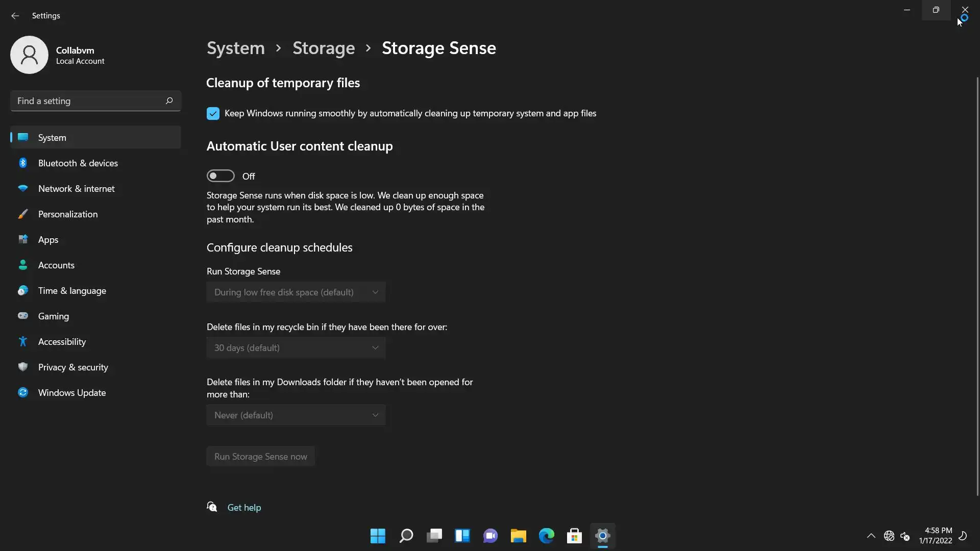The height and width of the screenshot is (551, 980).
Task: Click the Get help chat icon
Action: [x=212, y=507]
